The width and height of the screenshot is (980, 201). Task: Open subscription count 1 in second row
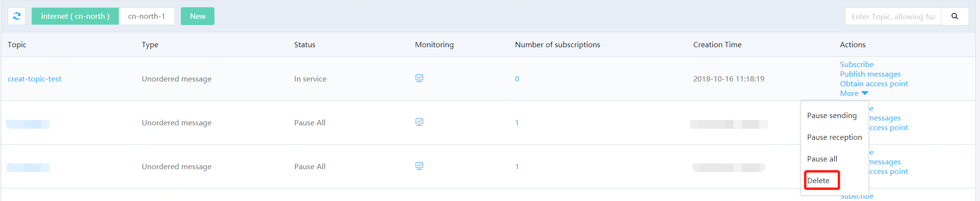click(x=517, y=122)
